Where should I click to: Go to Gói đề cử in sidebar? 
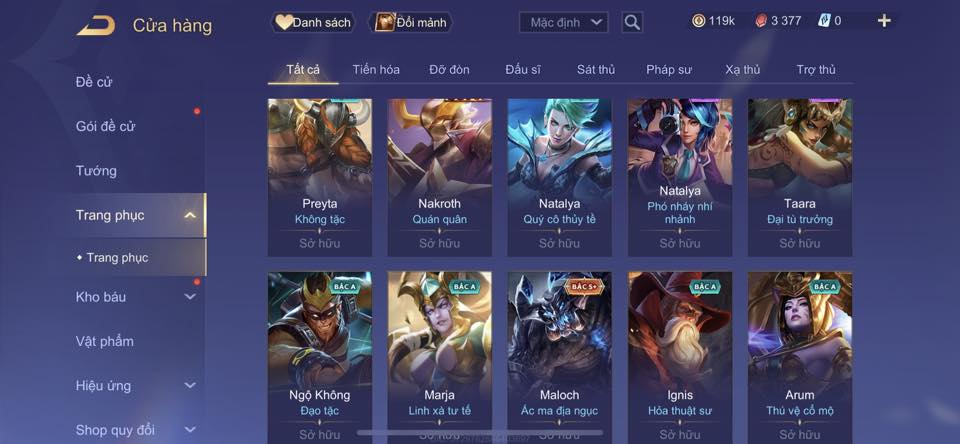point(105,126)
